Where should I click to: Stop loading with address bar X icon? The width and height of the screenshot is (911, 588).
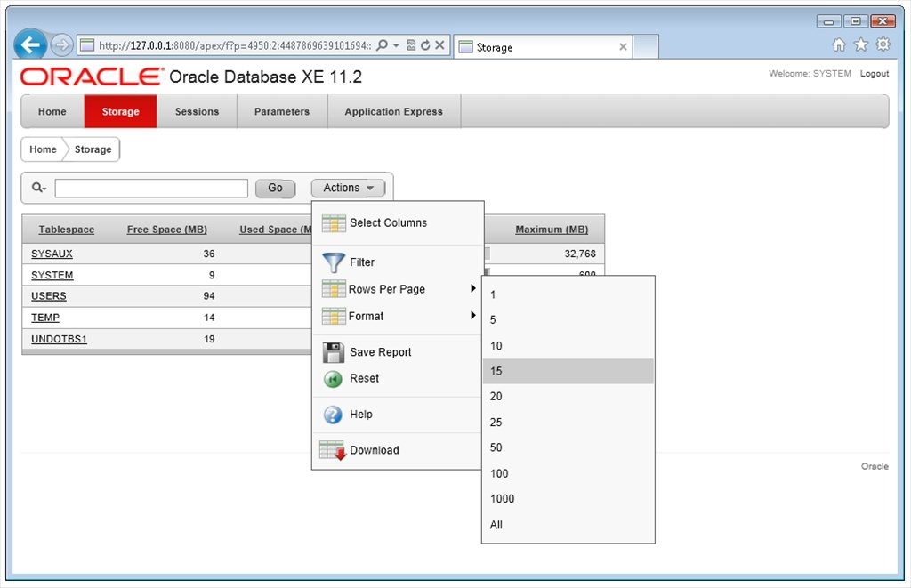pos(439,45)
